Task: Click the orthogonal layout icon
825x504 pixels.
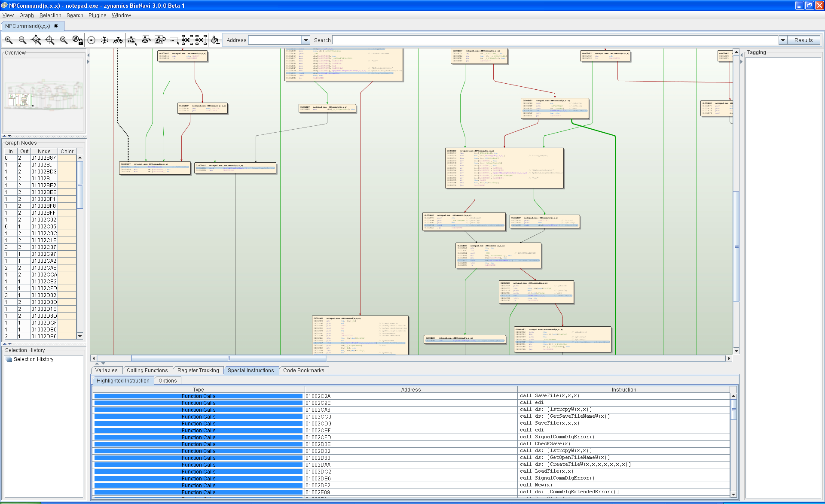Action: [104, 40]
